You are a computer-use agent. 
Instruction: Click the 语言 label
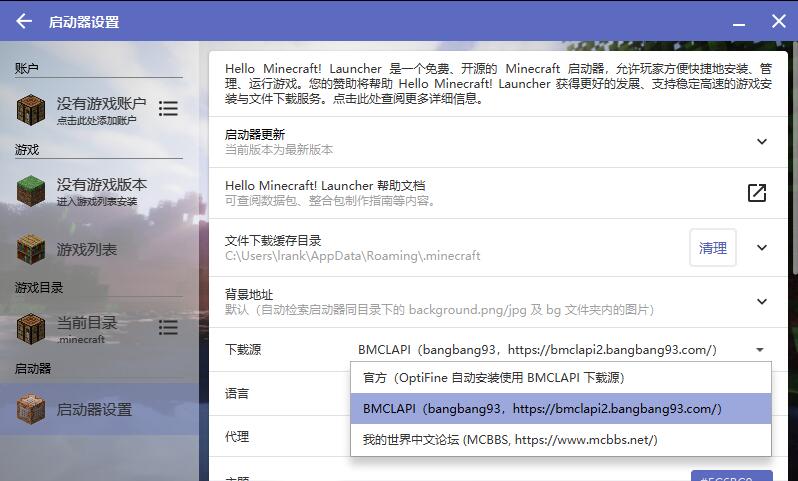237,393
